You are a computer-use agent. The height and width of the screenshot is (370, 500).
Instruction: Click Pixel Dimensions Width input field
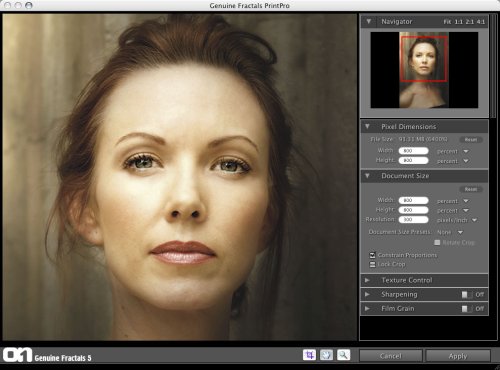pyautogui.click(x=413, y=151)
